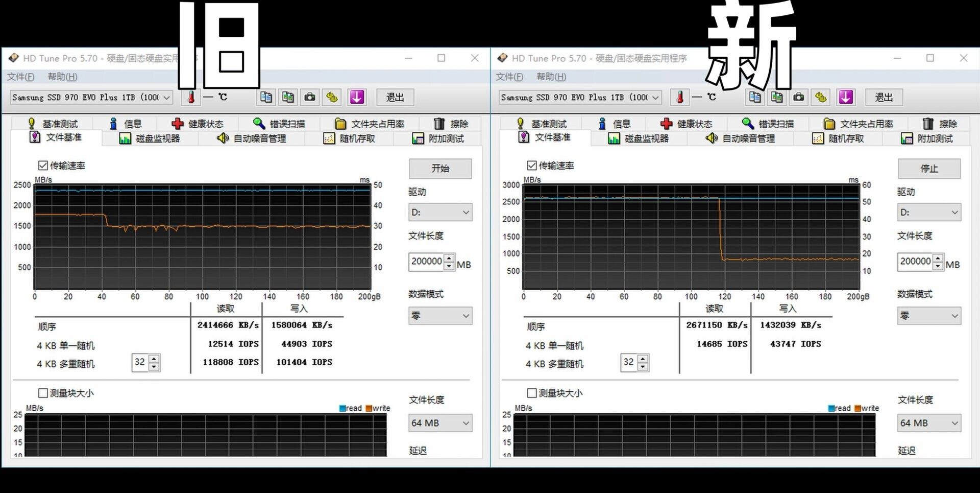Click inside the 32 queue depth input field

(x=141, y=362)
